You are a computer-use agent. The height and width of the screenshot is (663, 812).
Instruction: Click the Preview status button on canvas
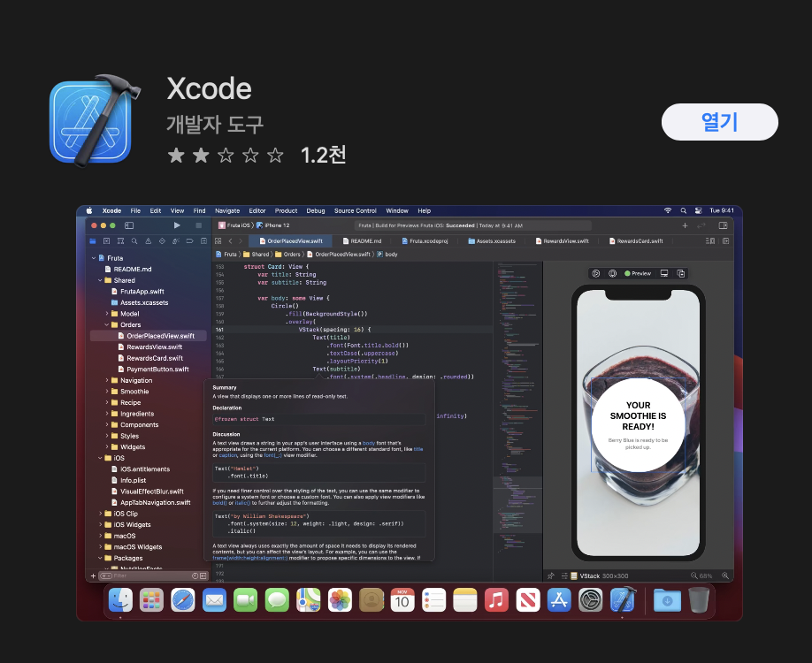pyautogui.click(x=638, y=273)
